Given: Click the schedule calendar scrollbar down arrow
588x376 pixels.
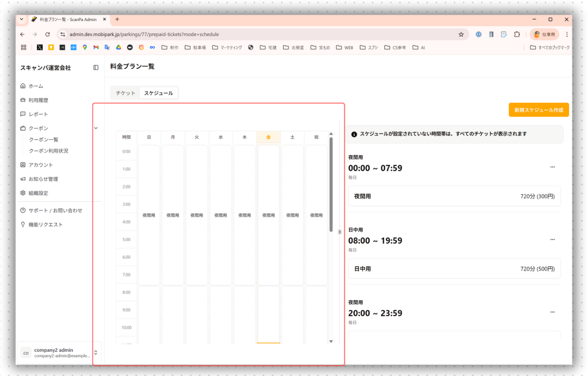Looking at the screenshot, I should point(331,341).
